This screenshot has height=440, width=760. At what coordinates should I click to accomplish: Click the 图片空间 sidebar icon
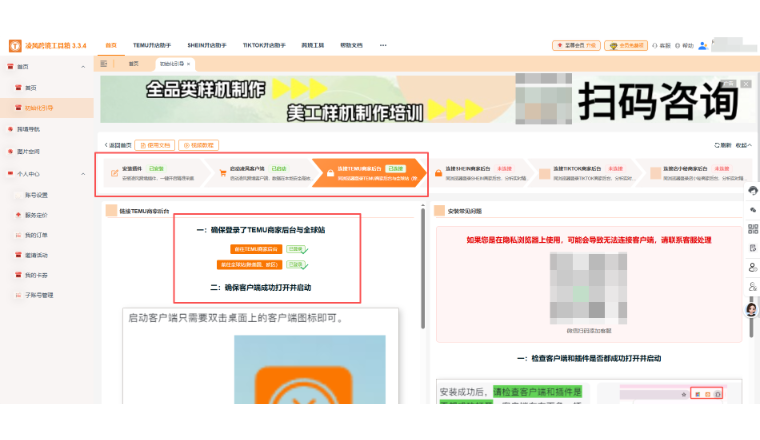click(10, 152)
